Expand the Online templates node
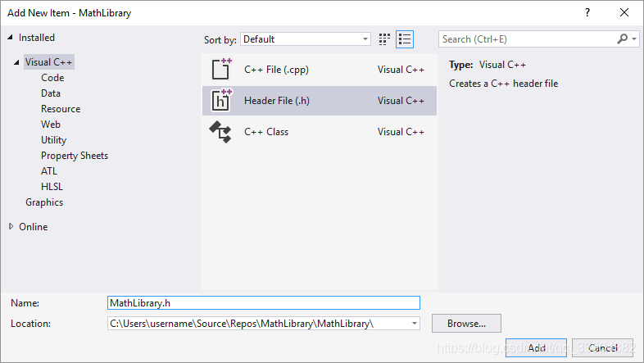This screenshot has width=644, height=363. click(x=11, y=227)
